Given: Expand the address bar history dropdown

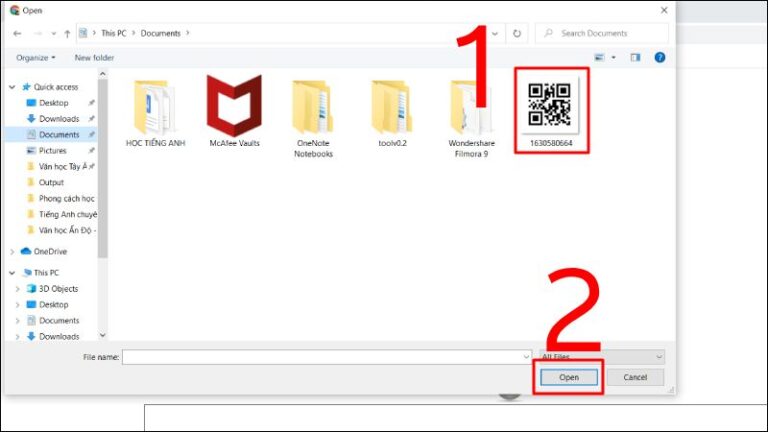Looking at the screenshot, I should 495,34.
